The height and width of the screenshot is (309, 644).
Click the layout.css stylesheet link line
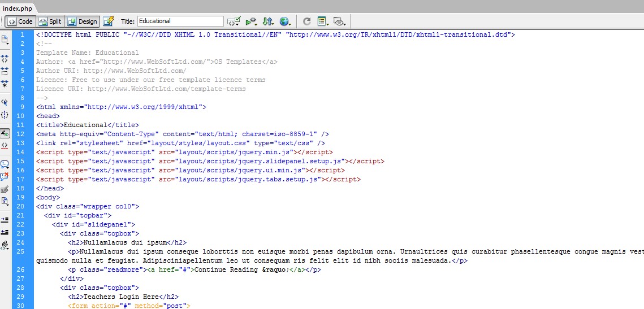click(181, 143)
